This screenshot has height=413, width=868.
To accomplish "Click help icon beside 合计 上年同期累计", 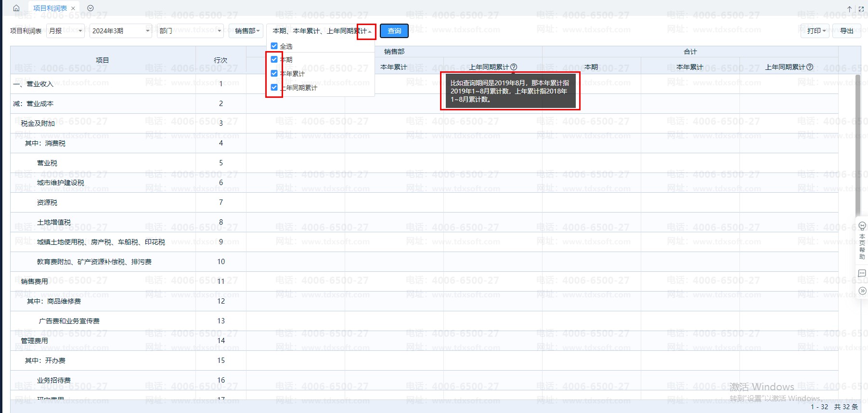I will click(810, 67).
